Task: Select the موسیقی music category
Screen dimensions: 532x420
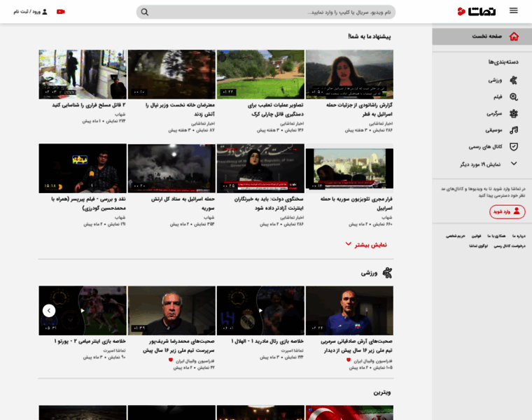Action: click(x=502, y=130)
